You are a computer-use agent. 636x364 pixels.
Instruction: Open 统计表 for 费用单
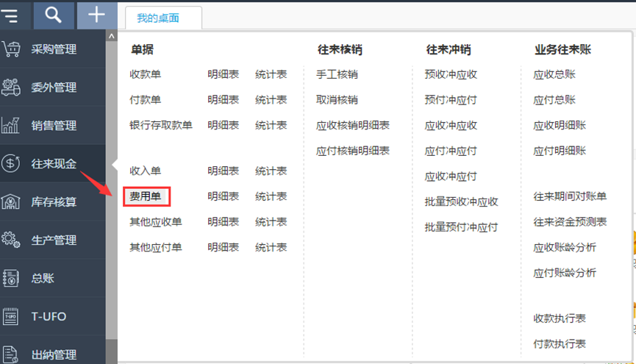pos(271,196)
